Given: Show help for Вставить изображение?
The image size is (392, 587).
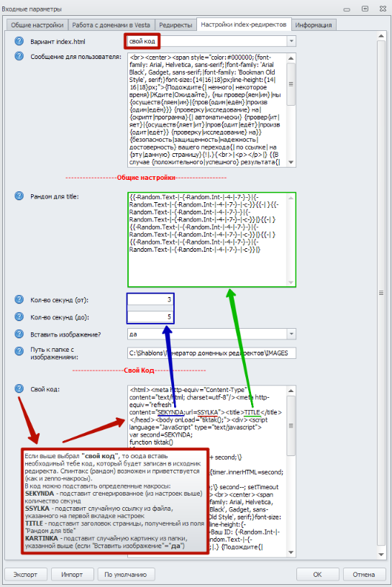Looking at the screenshot, I should pyautogui.click(x=19, y=334).
